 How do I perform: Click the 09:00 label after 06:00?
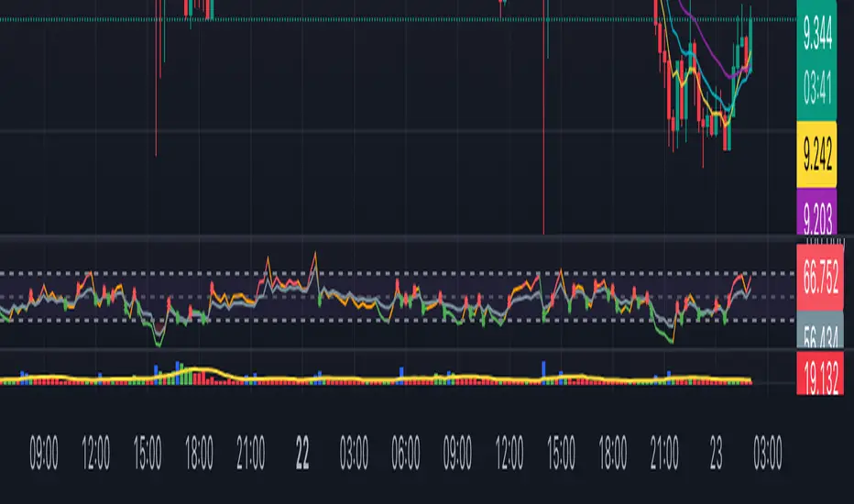click(x=457, y=453)
